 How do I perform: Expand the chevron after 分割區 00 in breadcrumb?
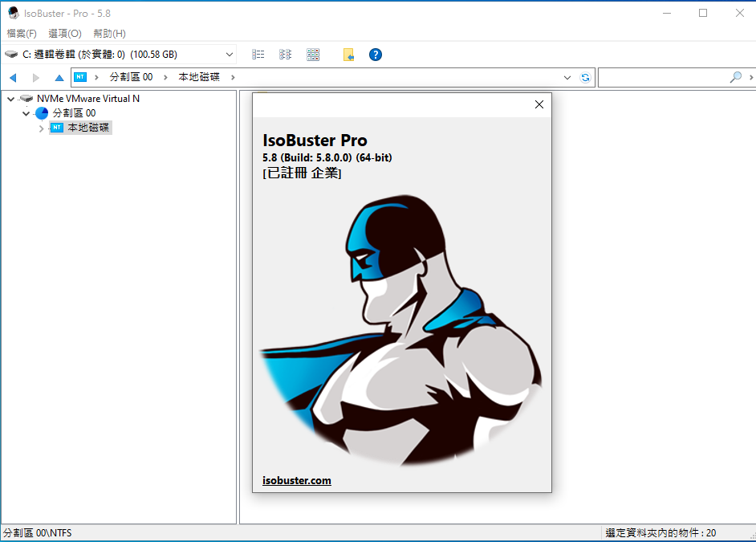(165, 77)
